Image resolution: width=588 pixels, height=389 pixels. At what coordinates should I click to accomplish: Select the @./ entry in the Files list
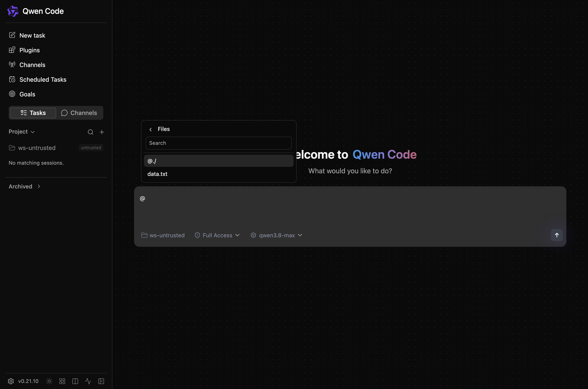click(x=219, y=161)
